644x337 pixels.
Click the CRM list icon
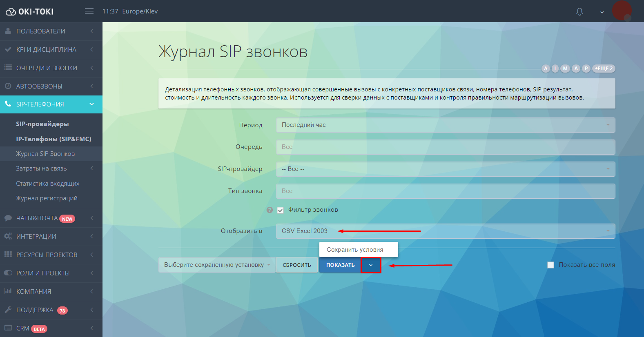(8, 328)
